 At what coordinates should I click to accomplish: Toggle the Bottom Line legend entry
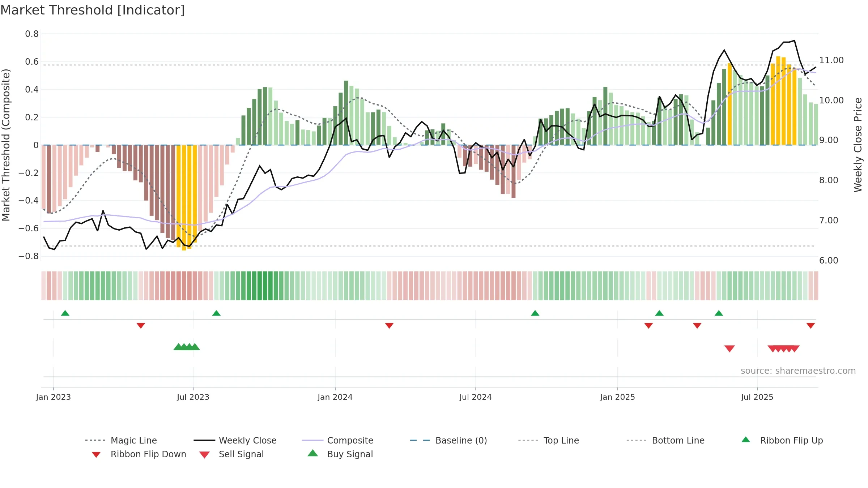click(665, 440)
